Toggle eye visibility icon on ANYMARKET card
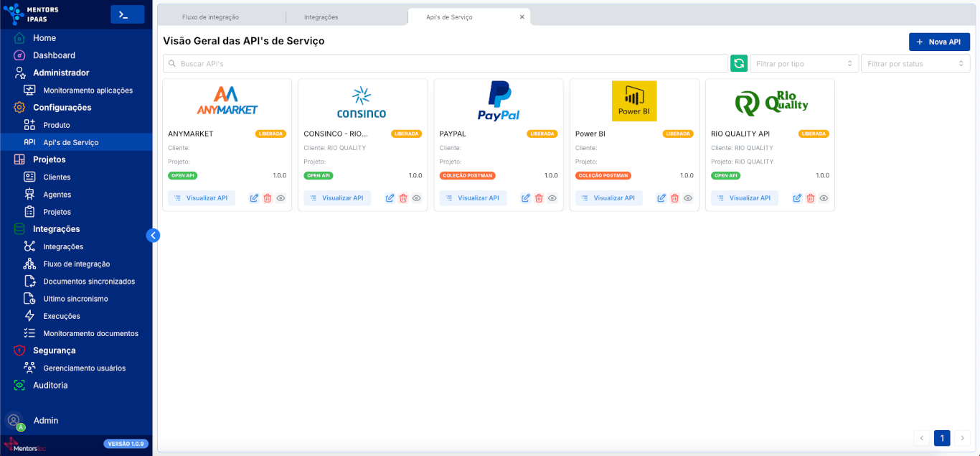The width and height of the screenshot is (980, 456). coord(281,198)
